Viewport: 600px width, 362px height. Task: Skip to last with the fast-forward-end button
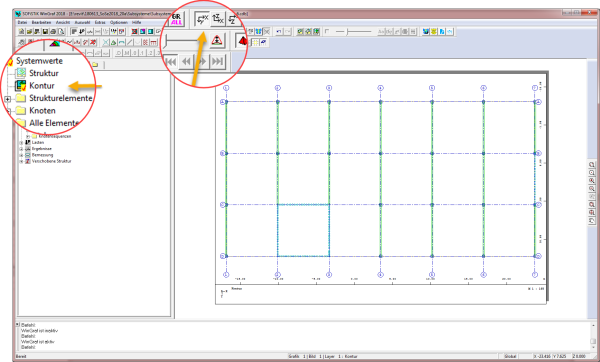pos(218,61)
